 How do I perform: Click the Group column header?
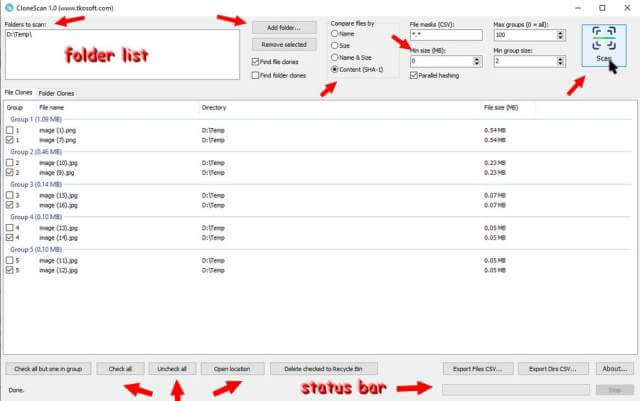15,107
